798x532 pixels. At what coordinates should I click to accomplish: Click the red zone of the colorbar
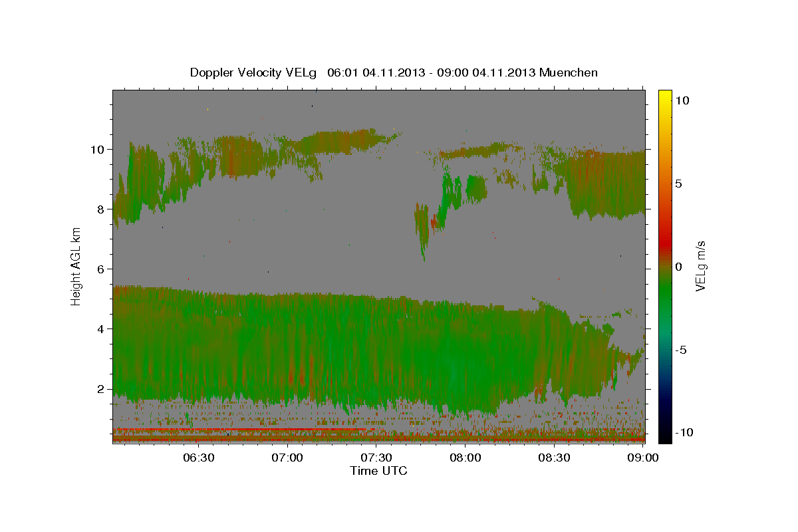(664, 243)
